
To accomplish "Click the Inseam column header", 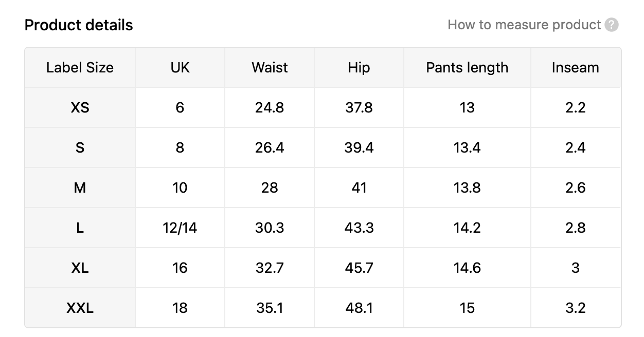I will click(x=576, y=67).
